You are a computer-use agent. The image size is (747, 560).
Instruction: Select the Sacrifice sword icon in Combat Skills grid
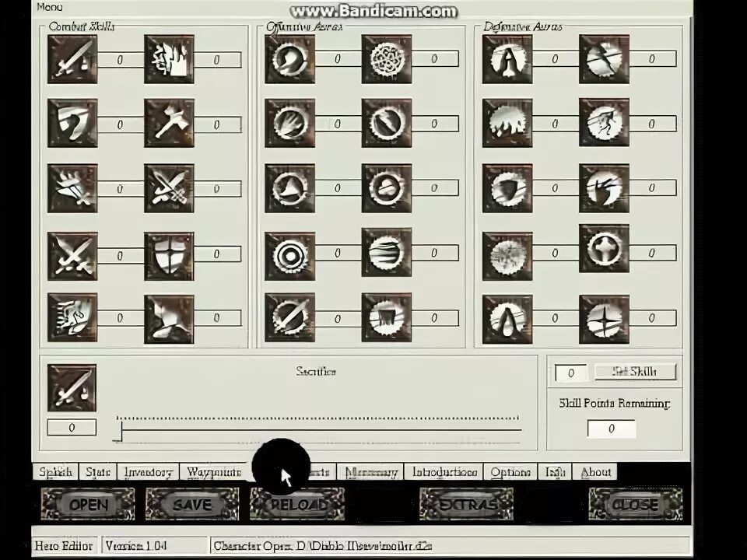click(x=72, y=59)
